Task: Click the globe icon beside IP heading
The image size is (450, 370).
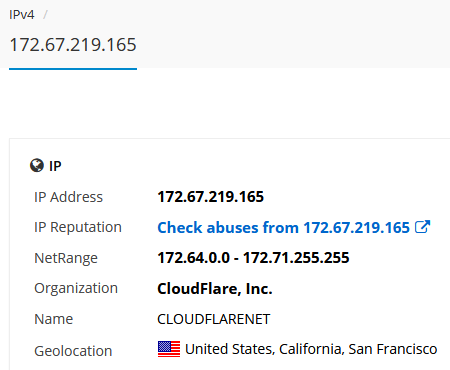Action: (37, 165)
